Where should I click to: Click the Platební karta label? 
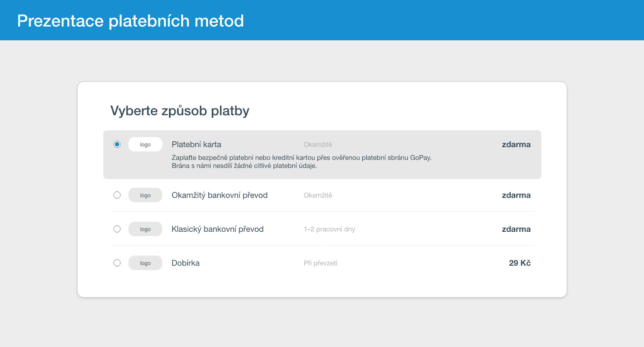[196, 144]
